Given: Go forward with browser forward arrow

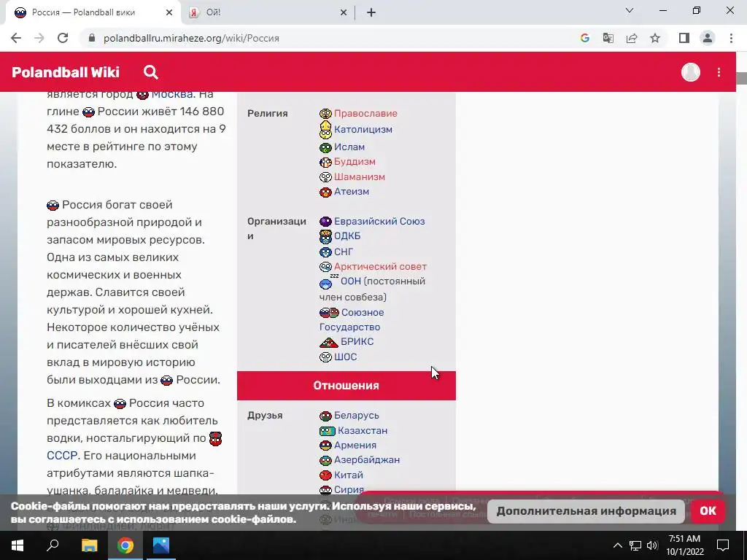Looking at the screenshot, I should click(39, 38).
